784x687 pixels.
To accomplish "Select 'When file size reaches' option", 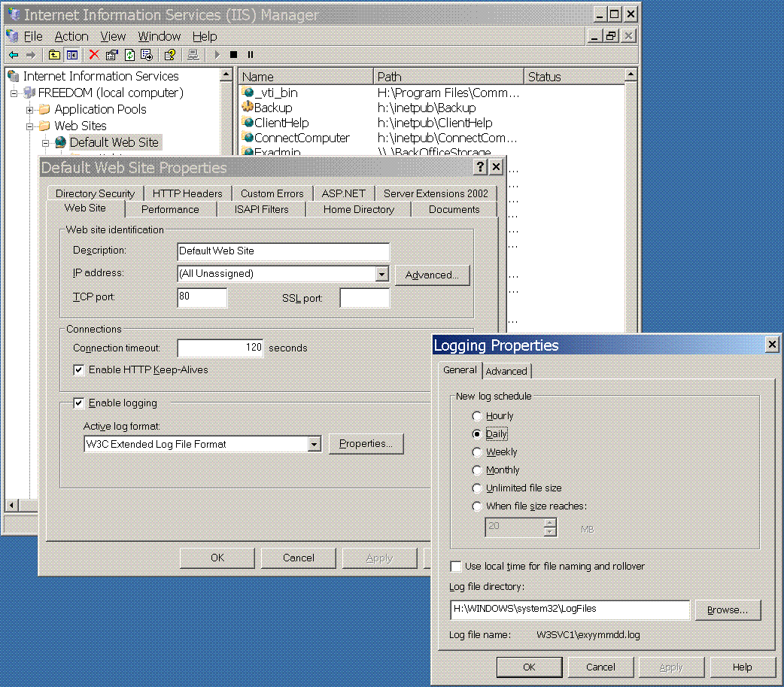I will [x=477, y=506].
